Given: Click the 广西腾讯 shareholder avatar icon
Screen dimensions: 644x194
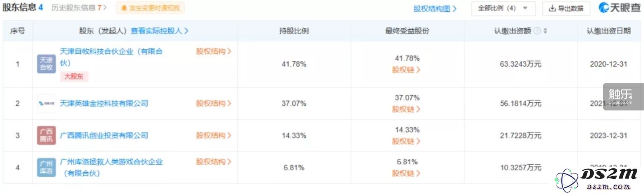Looking at the screenshot, I should point(46,136).
